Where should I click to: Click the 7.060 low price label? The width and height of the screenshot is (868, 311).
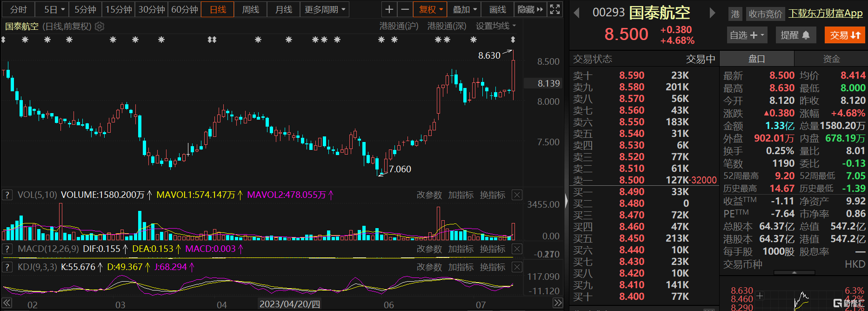[x=400, y=169]
